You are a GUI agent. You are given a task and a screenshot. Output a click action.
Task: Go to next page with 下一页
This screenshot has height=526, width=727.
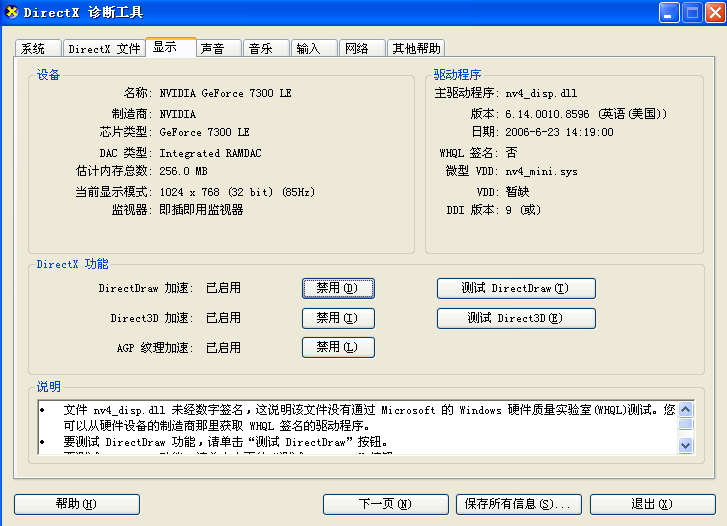click(x=385, y=504)
